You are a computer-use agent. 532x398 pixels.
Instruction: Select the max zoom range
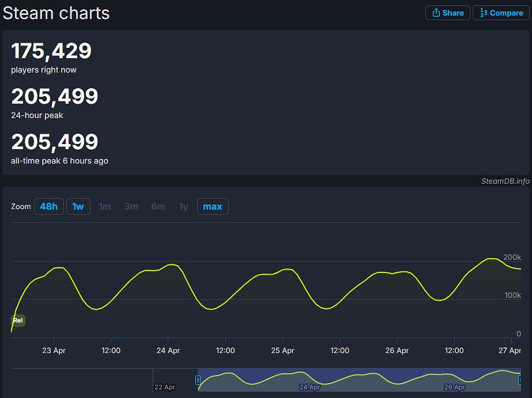point(213,206)
